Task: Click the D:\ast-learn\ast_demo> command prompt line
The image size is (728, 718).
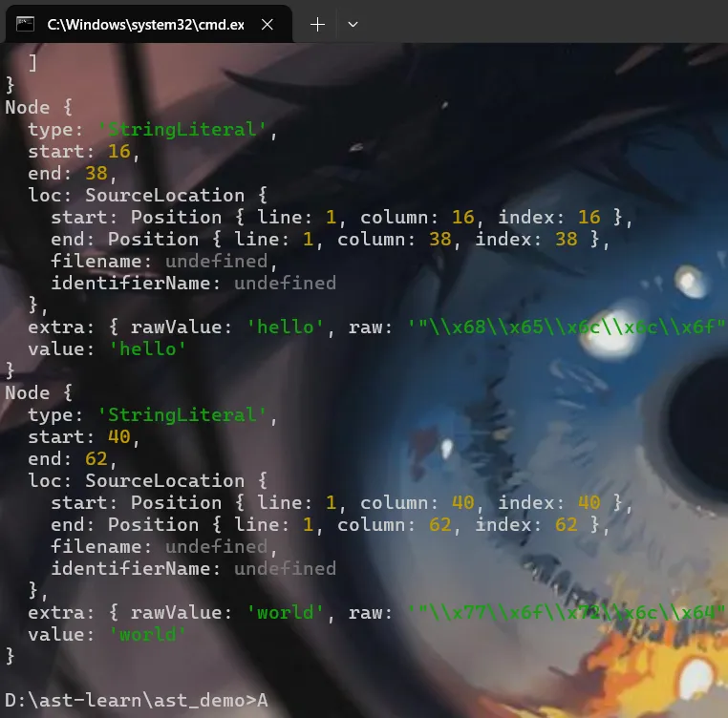Action: click(x=136, y=700)
